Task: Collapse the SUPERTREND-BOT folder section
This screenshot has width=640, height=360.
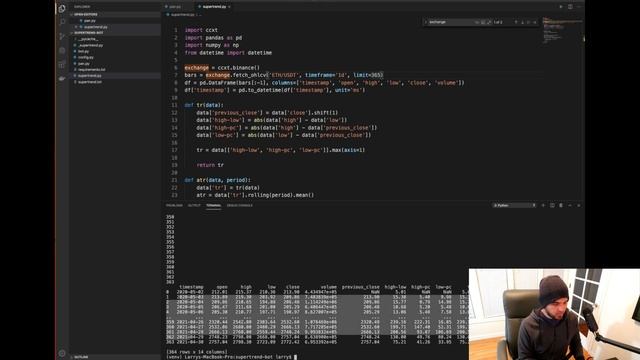Action: pos(116,33)
